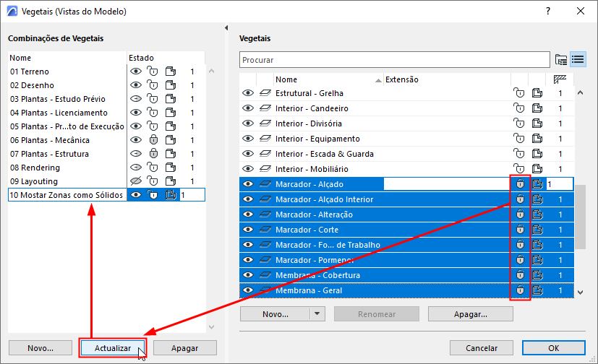Screen dimensions: 598x364
Task: Click lock icon of 07 Plantas - Estrutura
Action: point(153,154)
